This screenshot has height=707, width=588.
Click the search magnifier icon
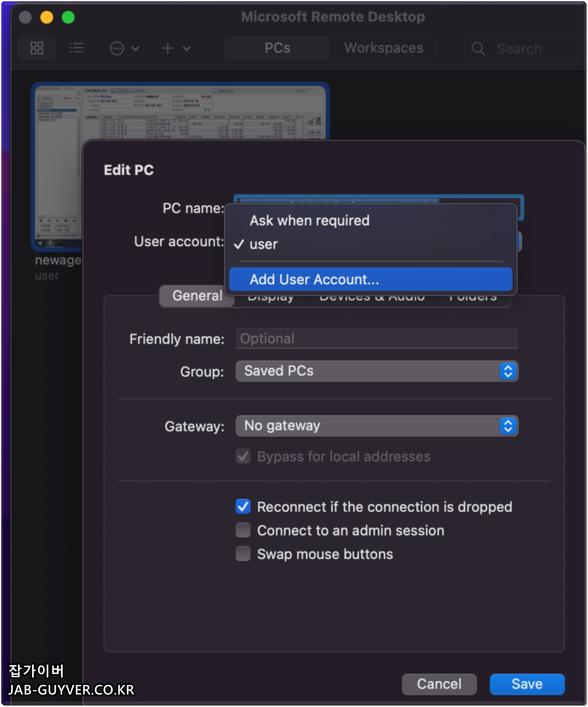(478, 49)
